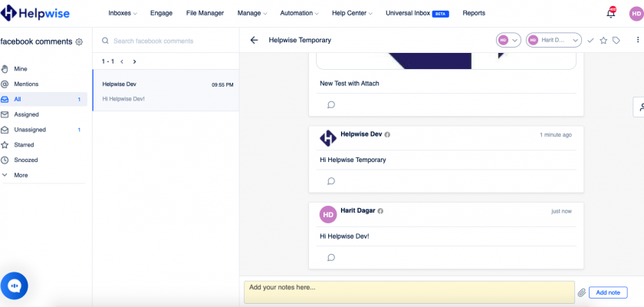Click the Helpwise Temporary conversation title
Viewport: 644px width, 307px height.
click(x=300, y=40)
